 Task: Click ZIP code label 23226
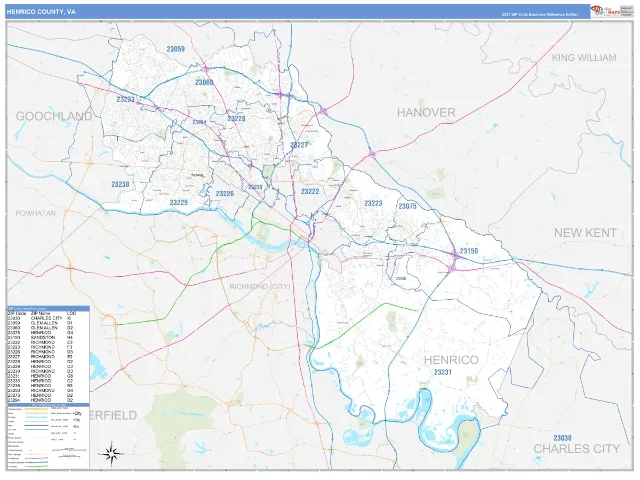pos(225,193)
